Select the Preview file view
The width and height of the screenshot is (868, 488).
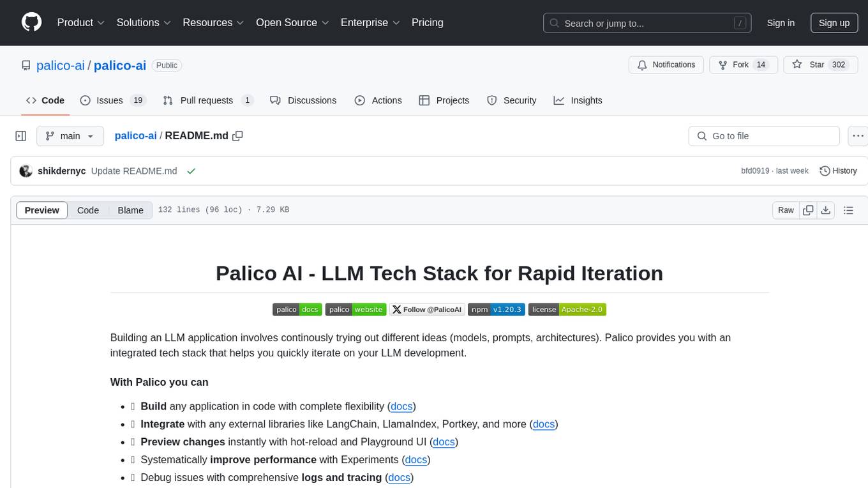(42, 210)
